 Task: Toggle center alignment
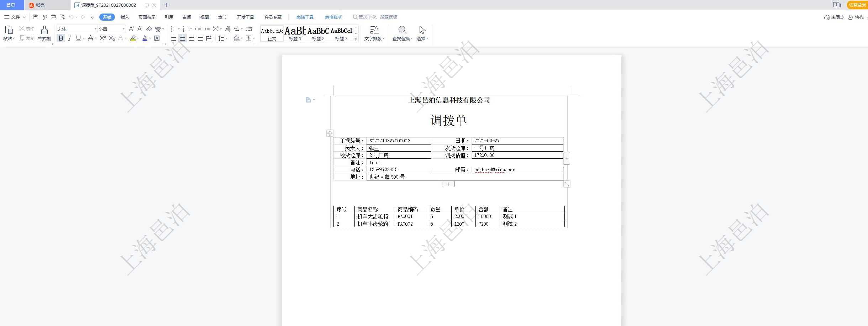[x=183, y=38]
